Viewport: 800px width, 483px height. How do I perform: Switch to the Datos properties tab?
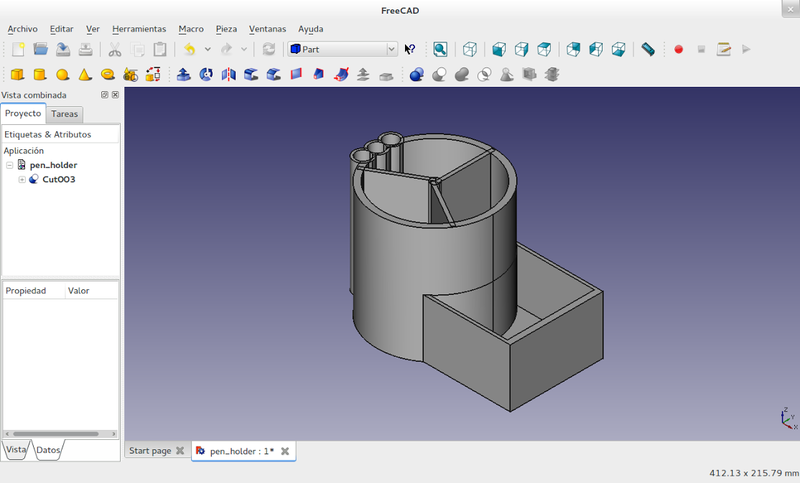[48, 450]
